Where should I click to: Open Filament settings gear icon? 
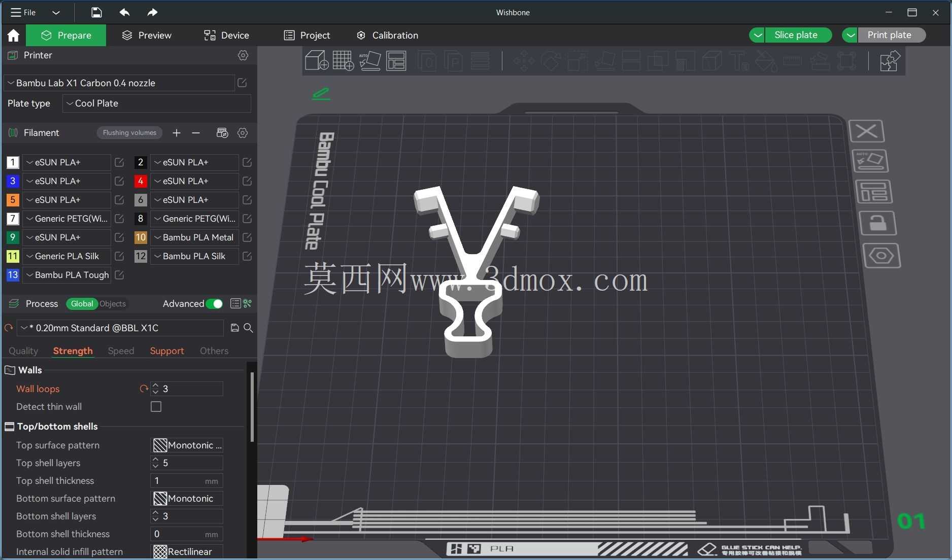(x=243, y=133)
